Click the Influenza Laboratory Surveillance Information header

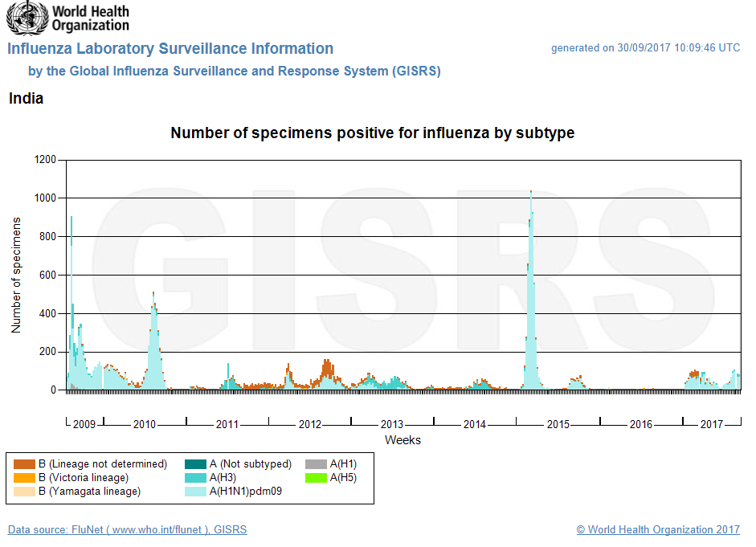170,48
